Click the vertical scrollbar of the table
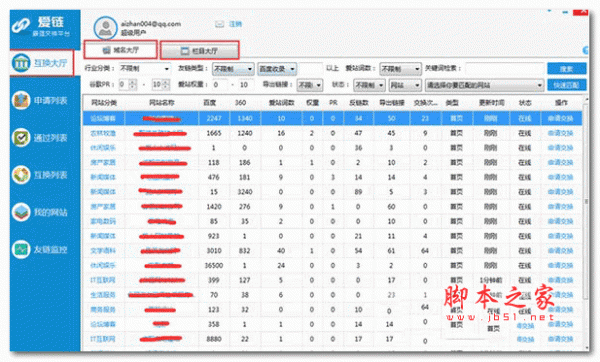Screen dimensions: 600x362 point(585,222)
